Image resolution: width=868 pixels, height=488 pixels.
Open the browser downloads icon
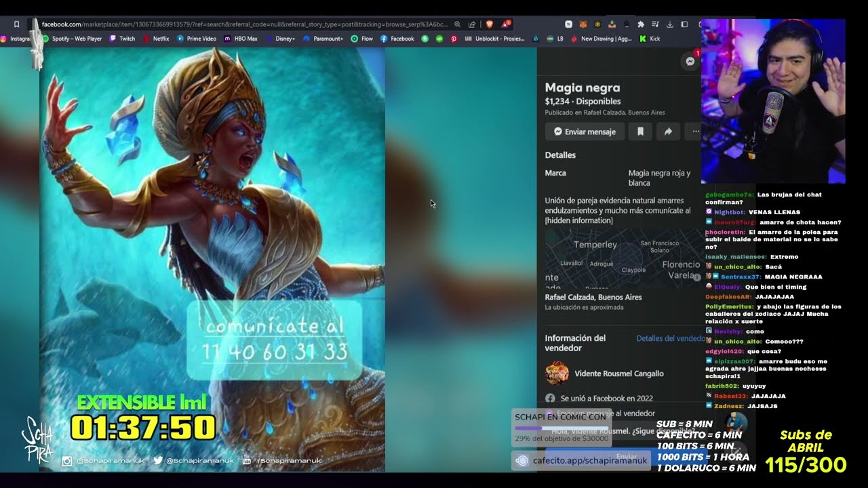point(670,24)
